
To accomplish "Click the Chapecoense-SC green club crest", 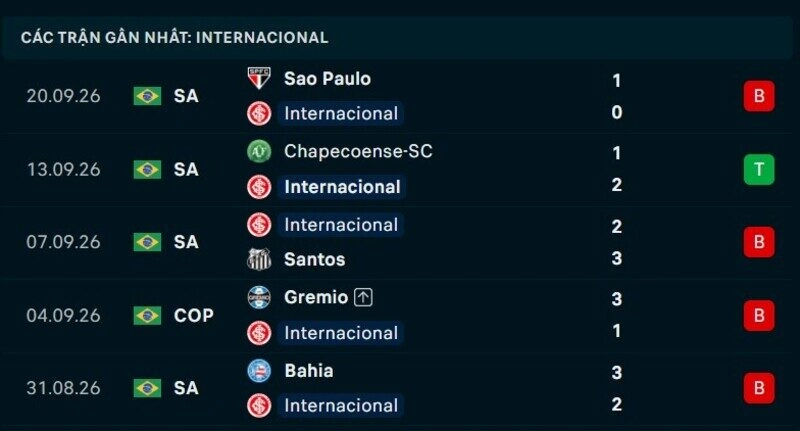I will [259, 151].
